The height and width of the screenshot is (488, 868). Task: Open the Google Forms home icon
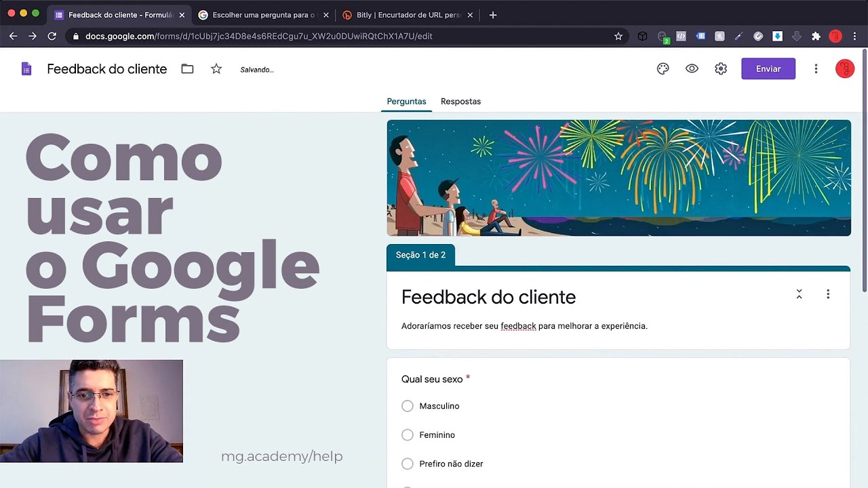click(x=26, y=68)
